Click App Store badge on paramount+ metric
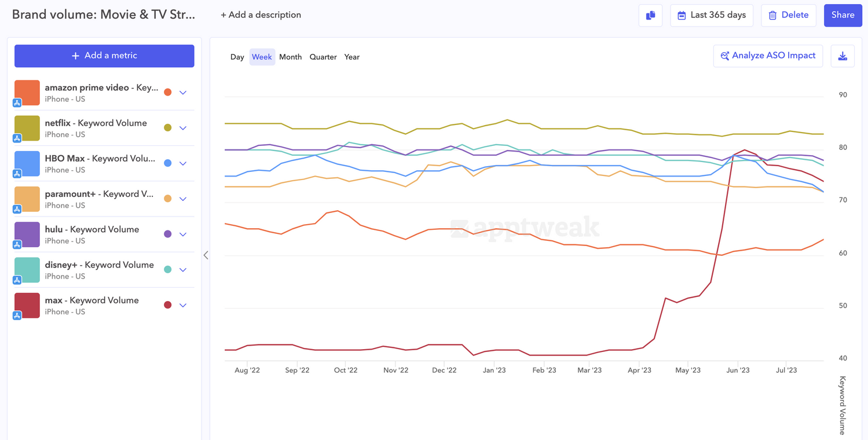The width and height of the screenshot is (868, 440). [17, 208]
